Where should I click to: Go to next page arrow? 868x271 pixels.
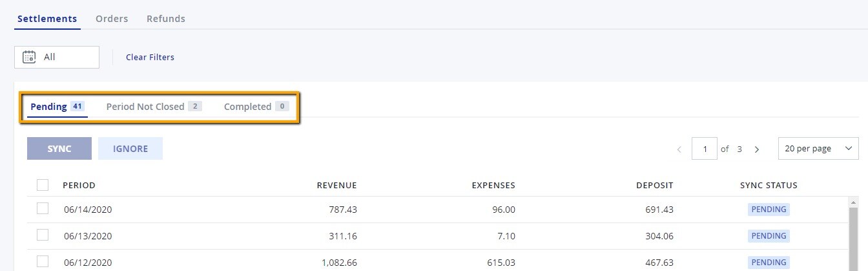point(757,149)
